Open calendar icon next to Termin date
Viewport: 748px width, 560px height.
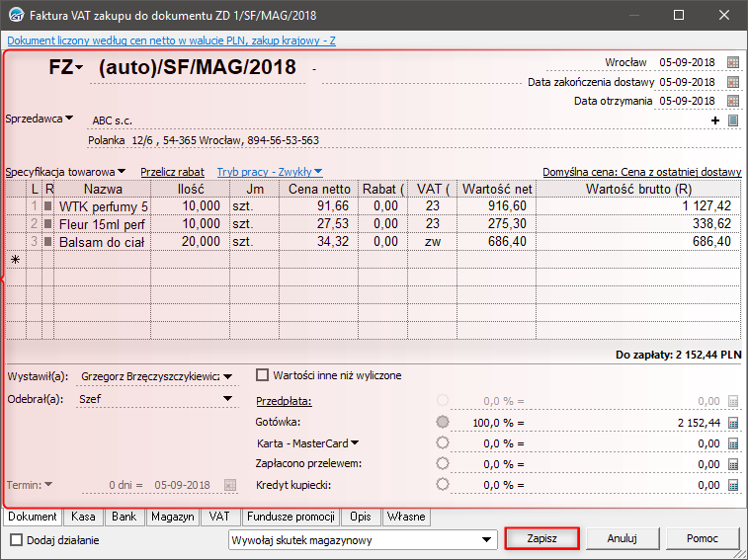tap(230, 485)
